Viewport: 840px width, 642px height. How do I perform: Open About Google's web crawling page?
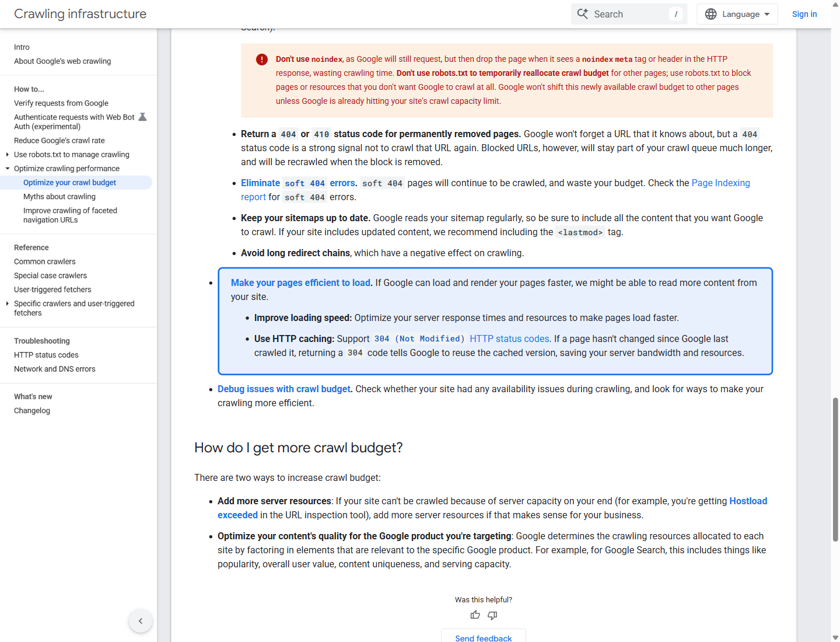click(62, 61)
